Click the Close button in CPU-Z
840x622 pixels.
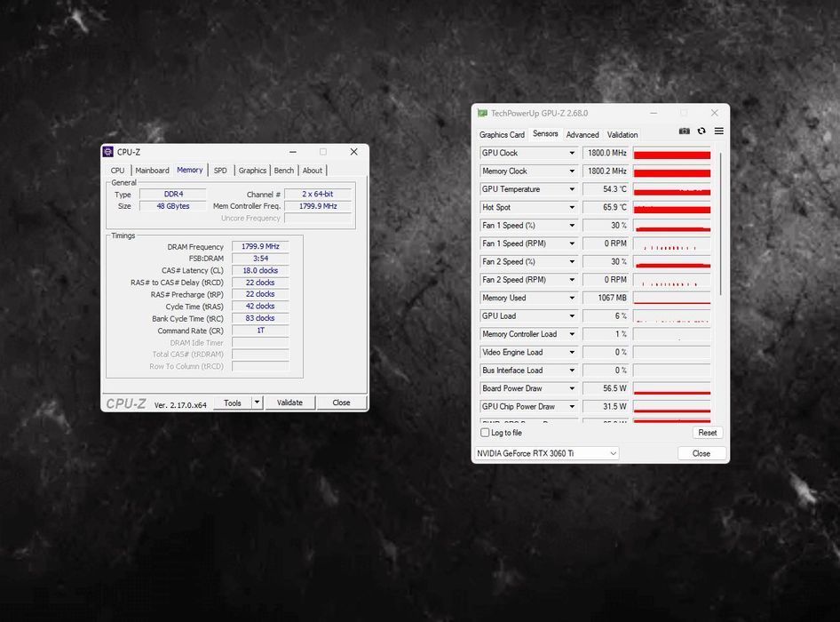(341, 403)
